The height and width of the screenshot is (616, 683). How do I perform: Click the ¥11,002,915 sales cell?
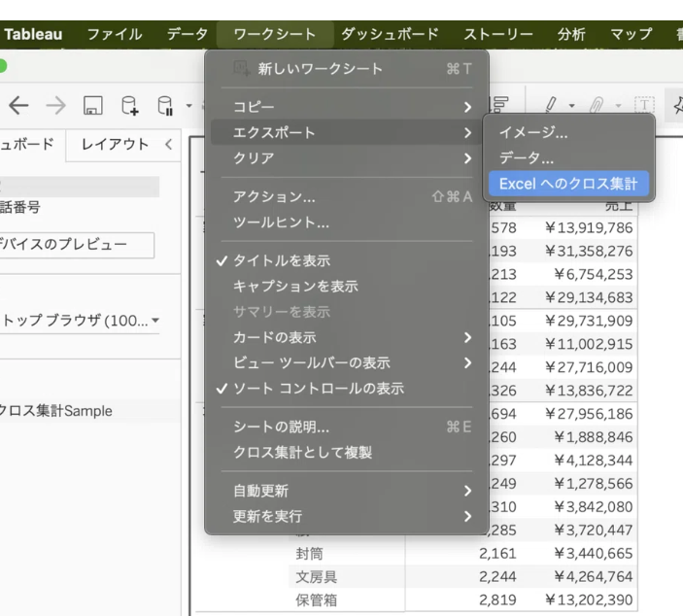[x=589, y=344]
